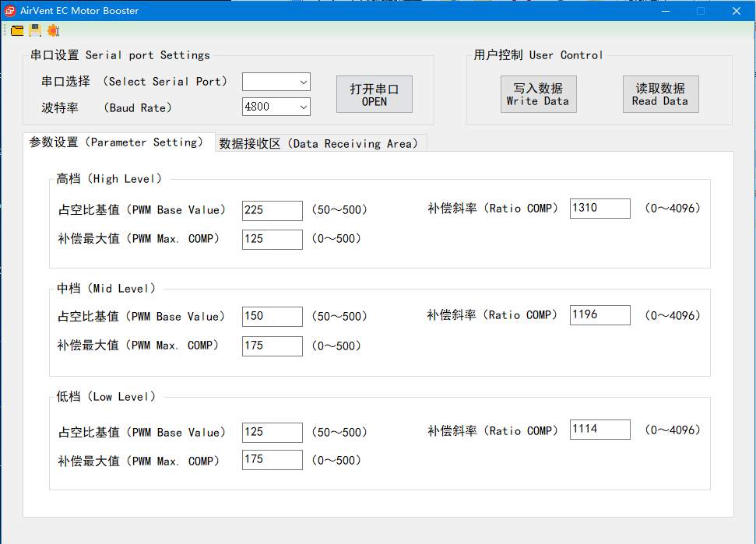756x544 pixels.
Task: Click the open folder toolbar icon
Action: click(17, 30)
